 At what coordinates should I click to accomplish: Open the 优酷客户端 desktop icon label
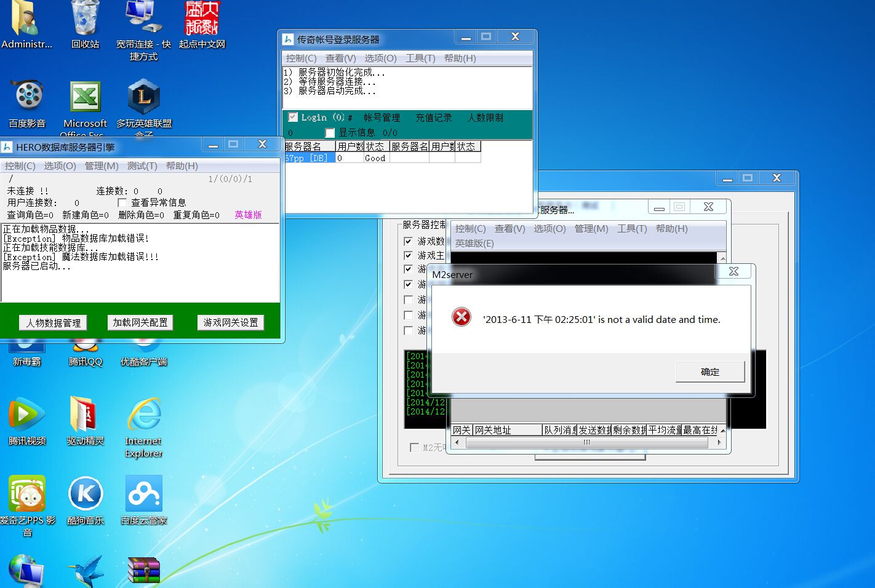tap(143, 362)
